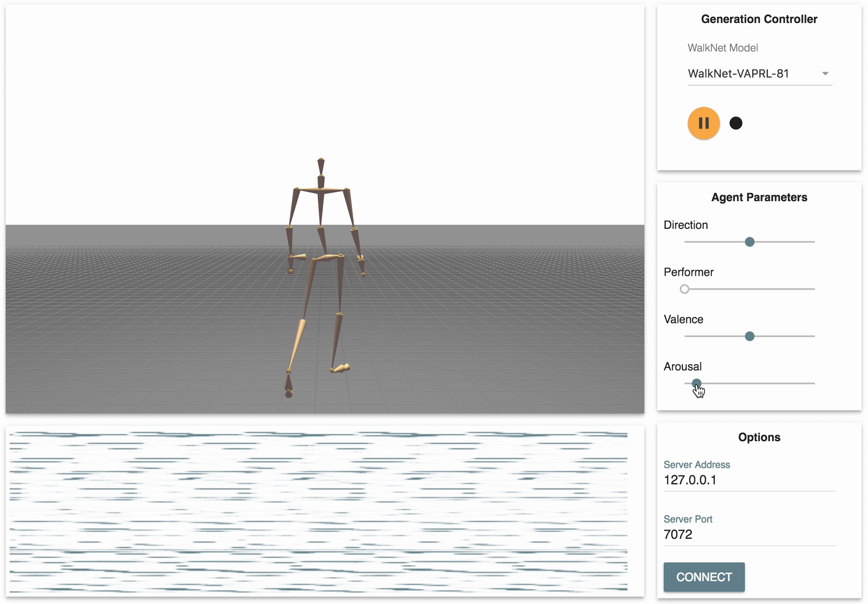The height and width of the screenshot is (604, 868).
Task: Click the Performer slider handle
Action: [684, 289]
